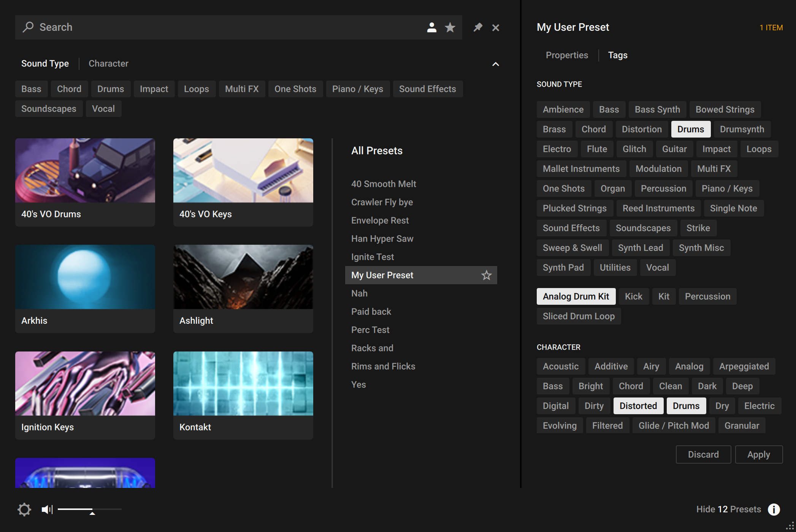Show favorites using the star icon by search
The width and height of the screenshot is (796, 532).
(450, 27)
